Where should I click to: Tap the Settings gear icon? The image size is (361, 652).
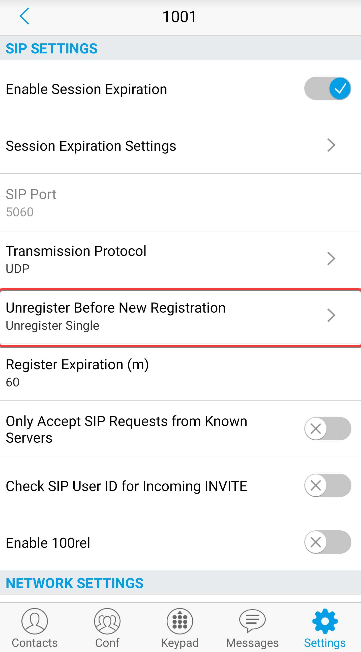[325, 621]
